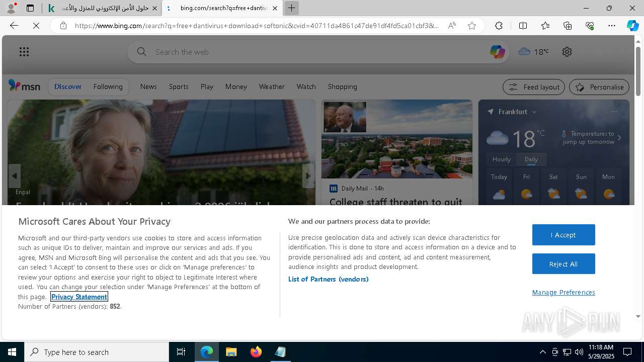This screenshot has width=644, height=362.
Task: Expand the Frankfurt location dropdown
Action: coord(534,112)
